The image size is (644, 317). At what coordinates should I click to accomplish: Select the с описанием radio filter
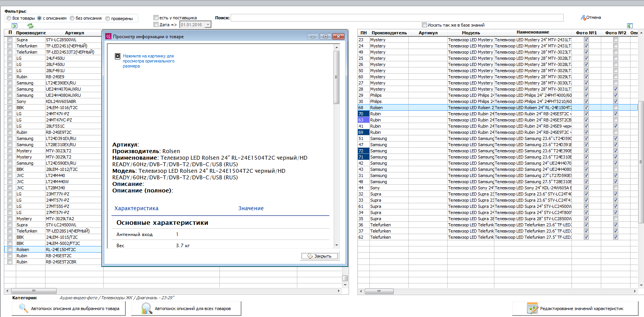[39, 18]
